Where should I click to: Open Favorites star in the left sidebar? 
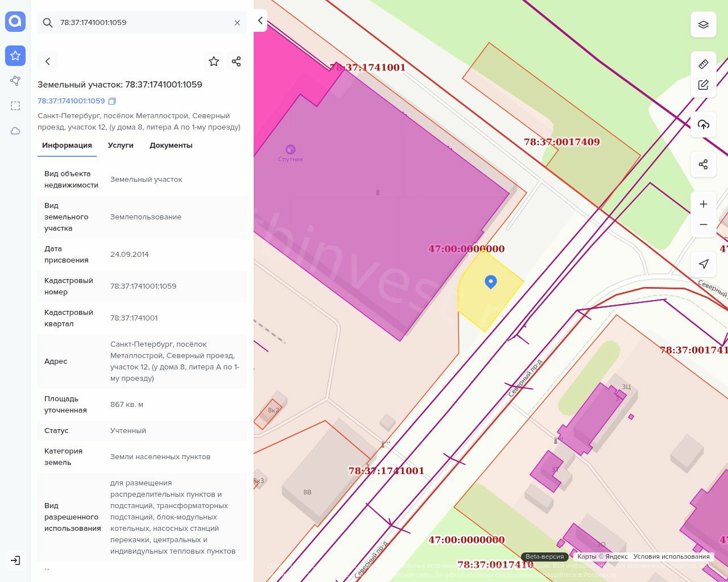pos(15,56)
